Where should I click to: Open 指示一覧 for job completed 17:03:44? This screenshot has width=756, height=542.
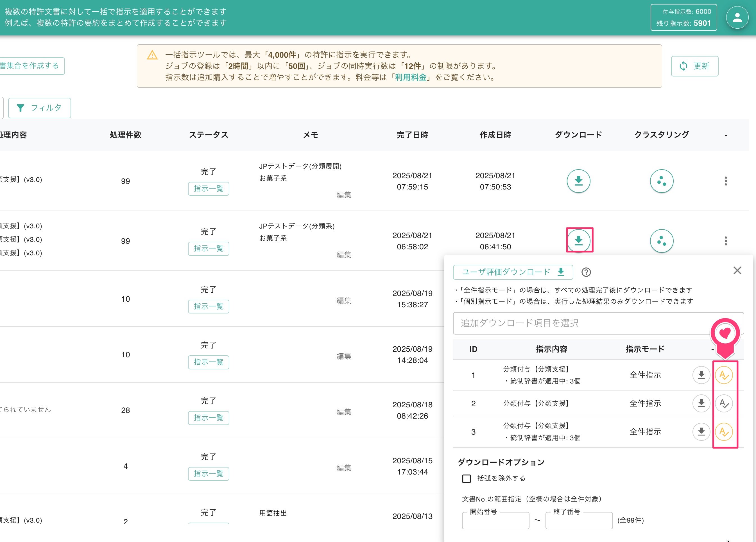[208, 474]
